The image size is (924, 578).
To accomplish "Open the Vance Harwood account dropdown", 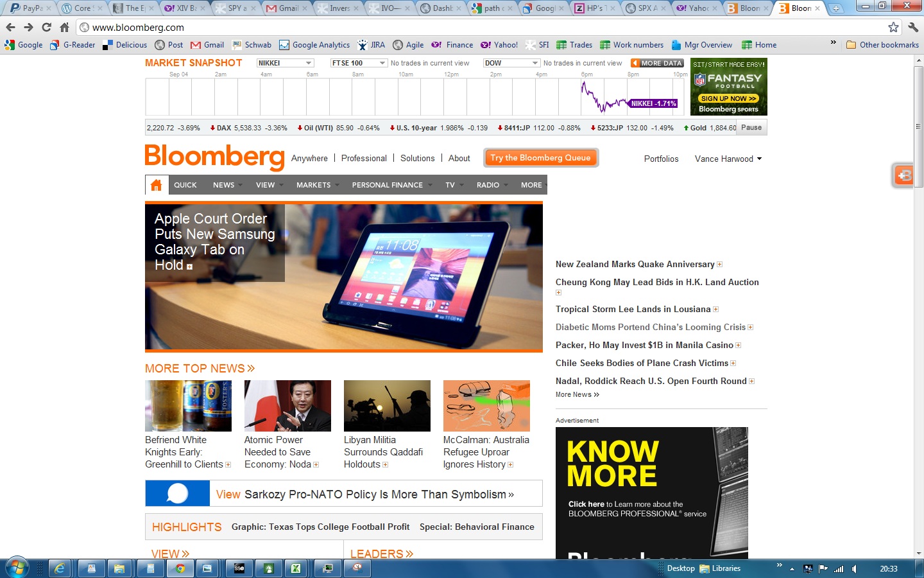I will point(728,159).
